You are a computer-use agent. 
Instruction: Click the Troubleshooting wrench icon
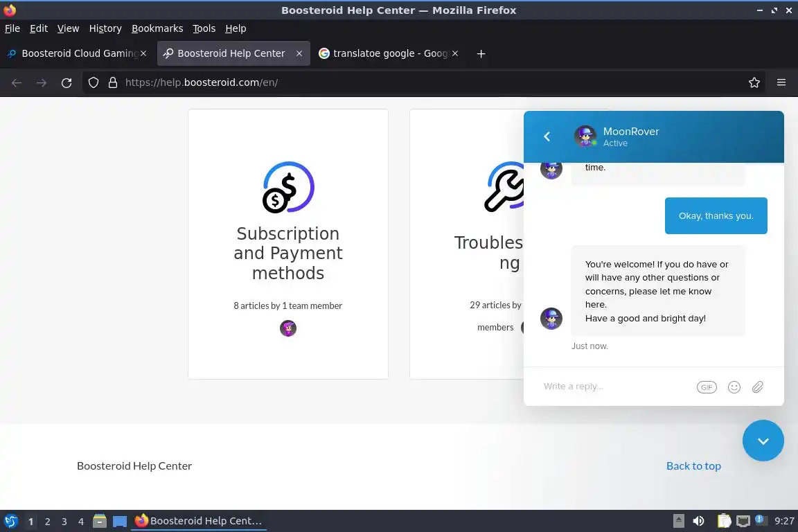pos(504,187)
